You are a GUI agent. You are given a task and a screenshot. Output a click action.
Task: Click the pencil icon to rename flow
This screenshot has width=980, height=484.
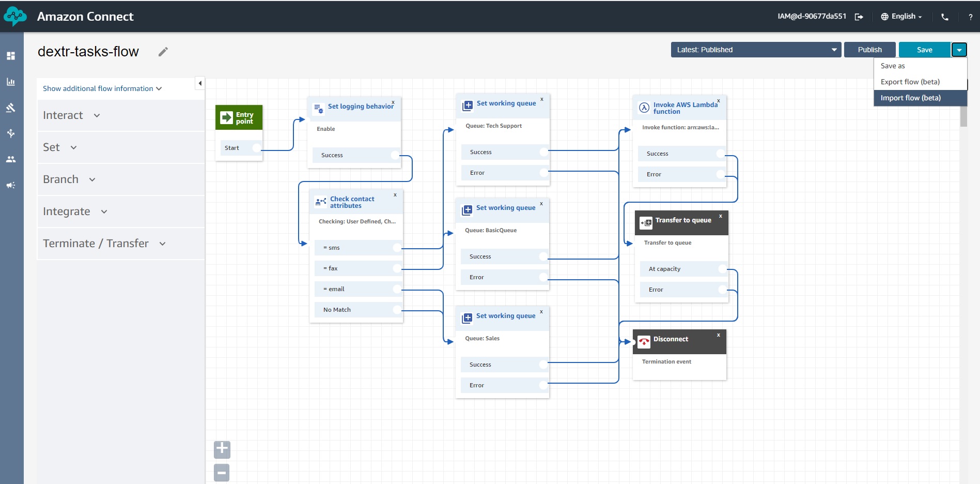click(163, 52)
